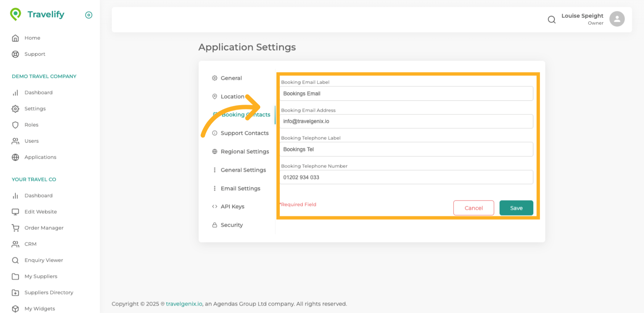This screenshot has width=644, height=313.
Task: Click the Edit Website monitor icon
Action: [x=15, y=212]
